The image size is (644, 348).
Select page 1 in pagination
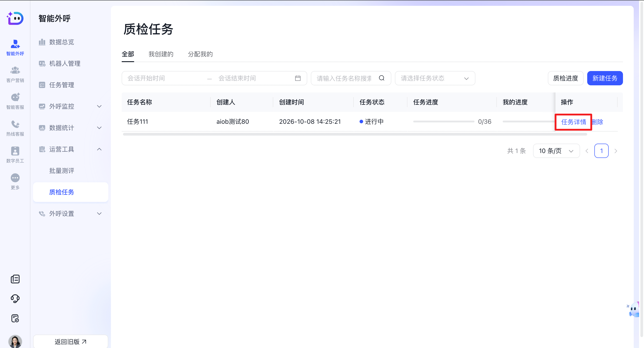click(x=601, y=151)
